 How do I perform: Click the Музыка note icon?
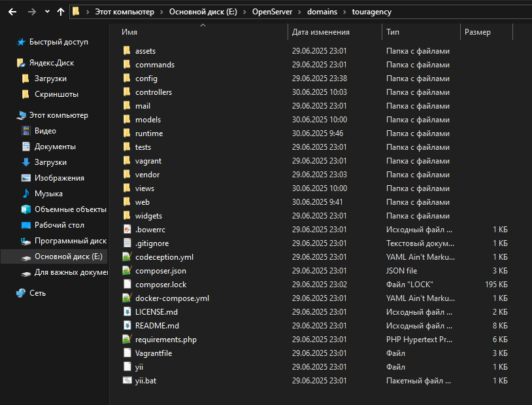tap(25, 194)
